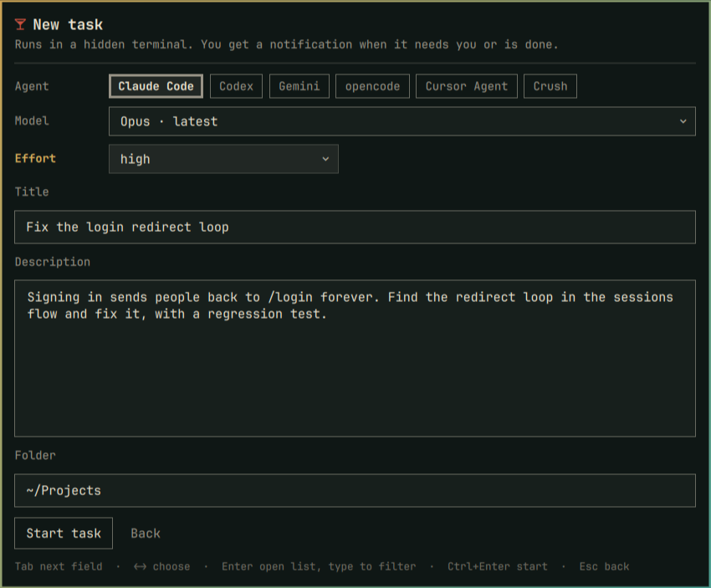Click the left-right arrow choose hint icon

[x=141, y=567]
